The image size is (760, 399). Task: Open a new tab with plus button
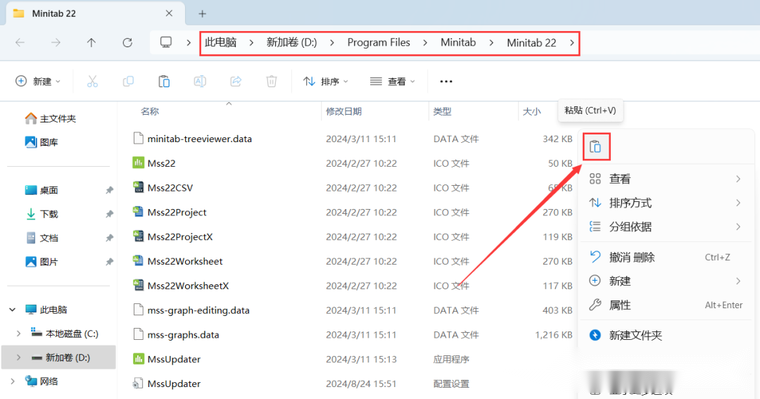pyautogui.click(x=202, y=14)
